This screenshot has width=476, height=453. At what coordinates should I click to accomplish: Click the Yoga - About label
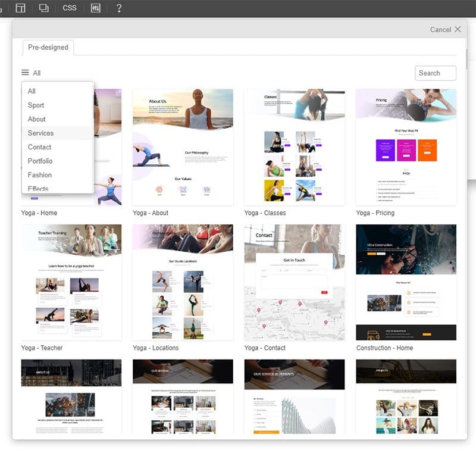(151, 213)
